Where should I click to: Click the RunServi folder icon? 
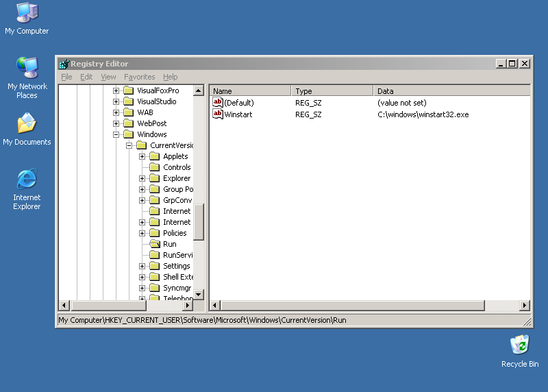[x=155, y=255]
